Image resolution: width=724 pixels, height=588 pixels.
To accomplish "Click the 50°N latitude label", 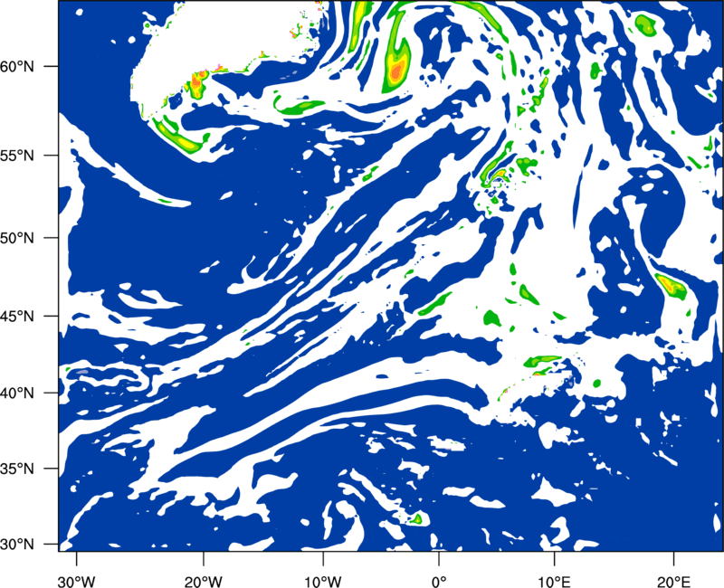I will (17, 238).
